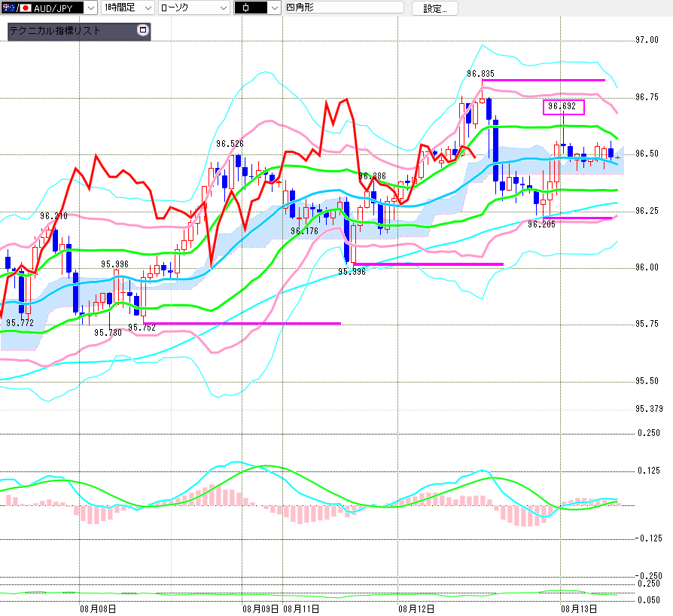Click the 08月08日 date label

click(98, 608)
